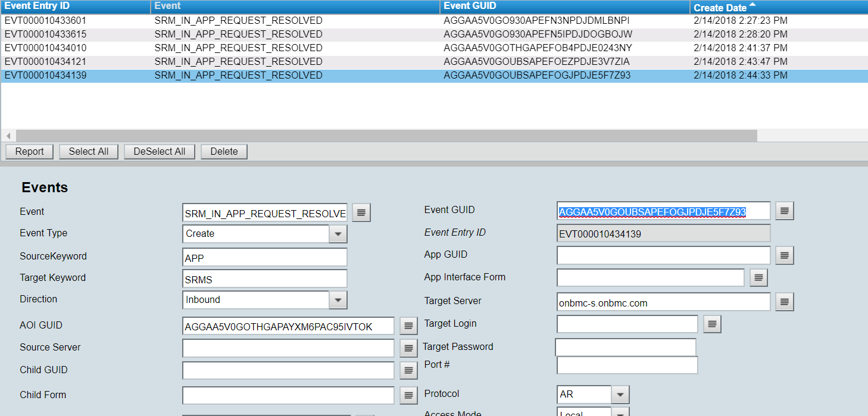Sort by Event column header
The width and height of the screenshot is (868, 416).
(x=295, y=7)
